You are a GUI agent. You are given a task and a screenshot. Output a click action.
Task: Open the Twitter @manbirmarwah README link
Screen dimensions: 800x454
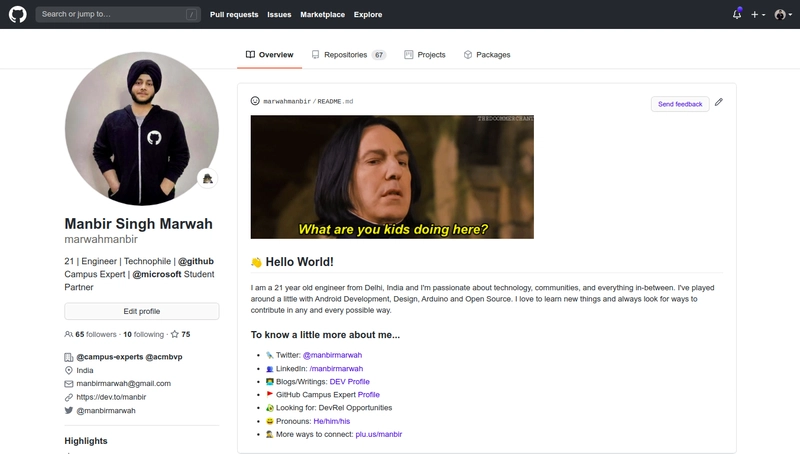[x=332, y=355]
